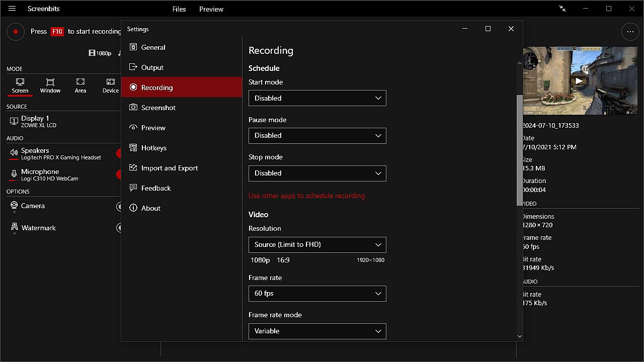Play the recorded video thumbnail

tap(579, 80)
